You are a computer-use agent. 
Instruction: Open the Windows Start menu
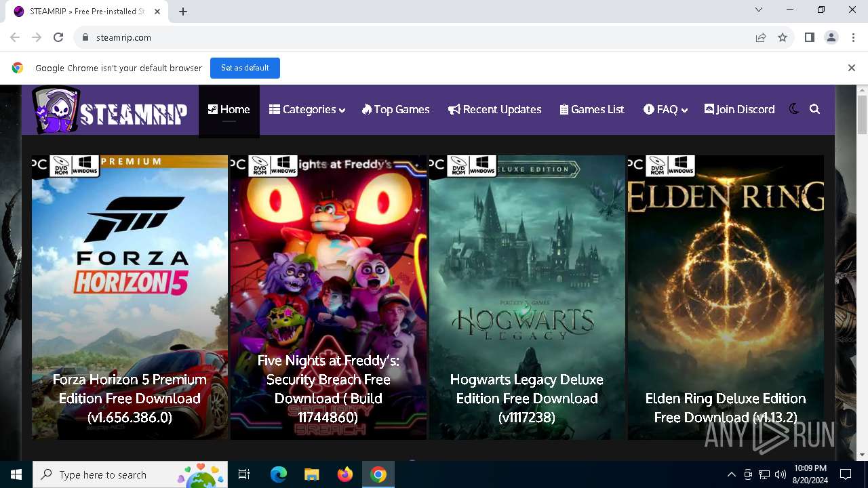16,474
